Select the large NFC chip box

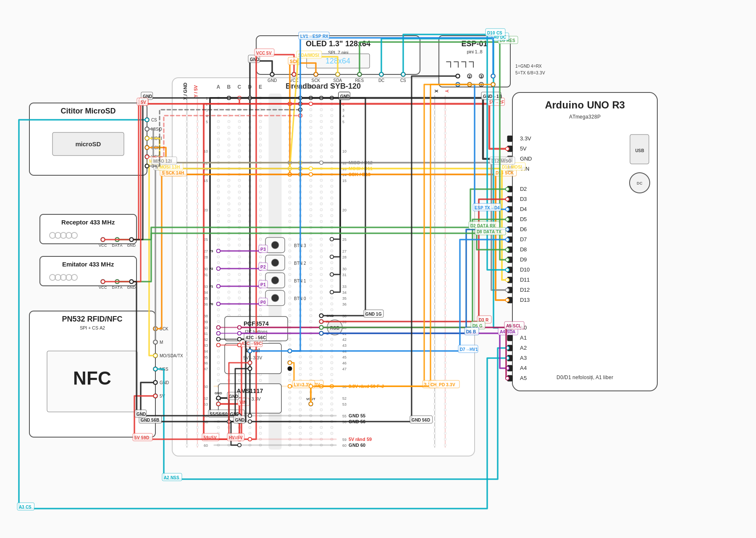coord(92,381)
